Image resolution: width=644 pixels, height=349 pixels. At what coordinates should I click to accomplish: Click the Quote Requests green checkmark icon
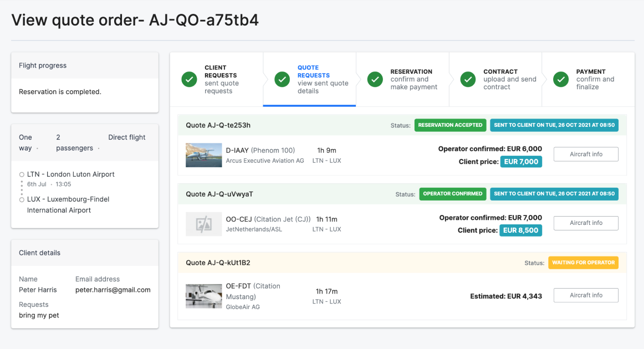click(x=282, y=79)
